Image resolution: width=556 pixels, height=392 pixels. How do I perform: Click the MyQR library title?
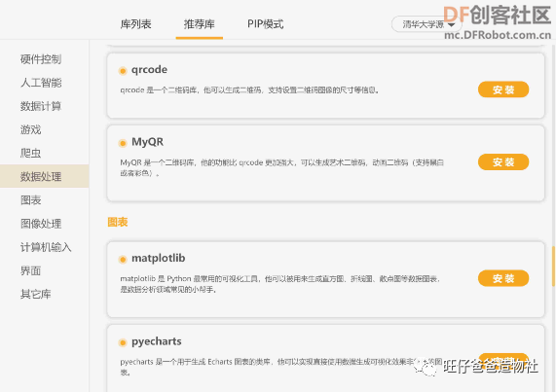coord(147,142)
